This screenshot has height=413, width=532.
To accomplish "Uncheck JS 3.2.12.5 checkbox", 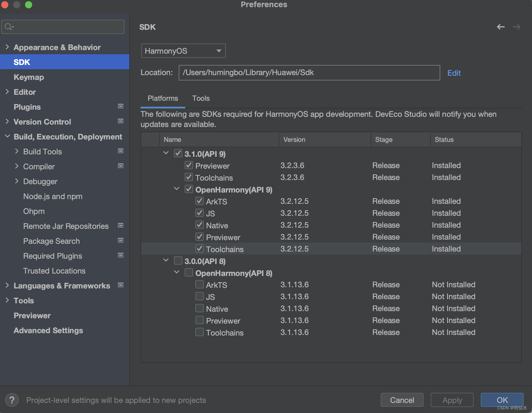I will coord(200,213).
